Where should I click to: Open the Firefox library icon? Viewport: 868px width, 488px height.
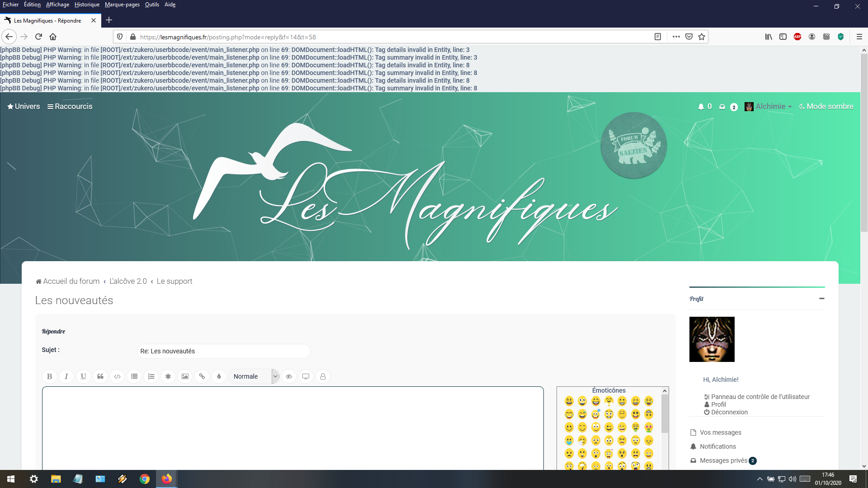[769, 37]
